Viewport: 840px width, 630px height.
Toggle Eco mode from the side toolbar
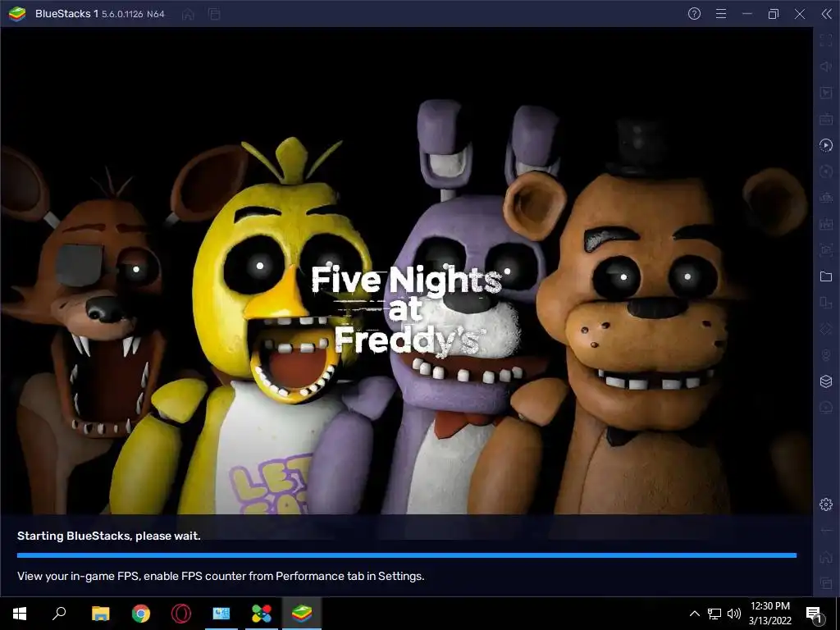826,408
